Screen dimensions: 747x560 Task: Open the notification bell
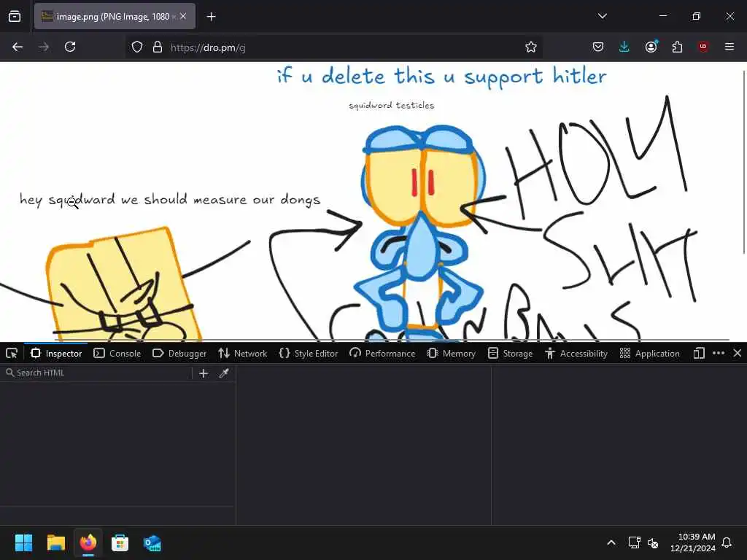click(727, 542)
